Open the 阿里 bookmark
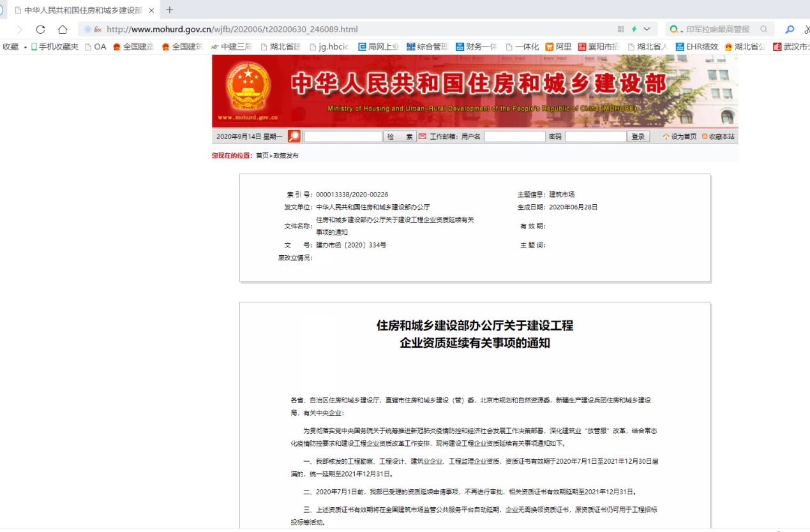810x532 pixels. (559, 47)
